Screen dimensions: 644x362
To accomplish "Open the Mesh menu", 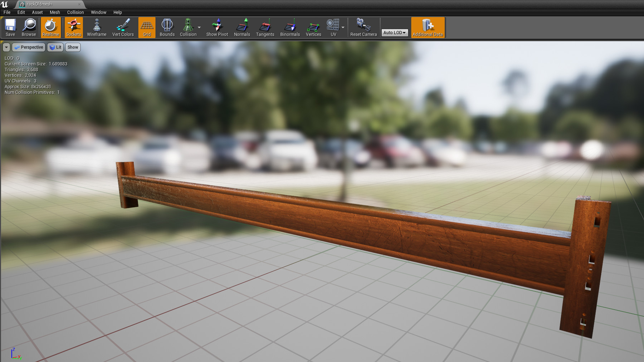I will (54, 12).
